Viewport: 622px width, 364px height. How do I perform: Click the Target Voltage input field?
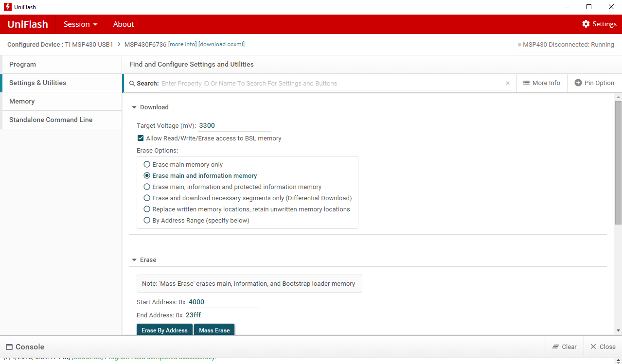point(234,126)
